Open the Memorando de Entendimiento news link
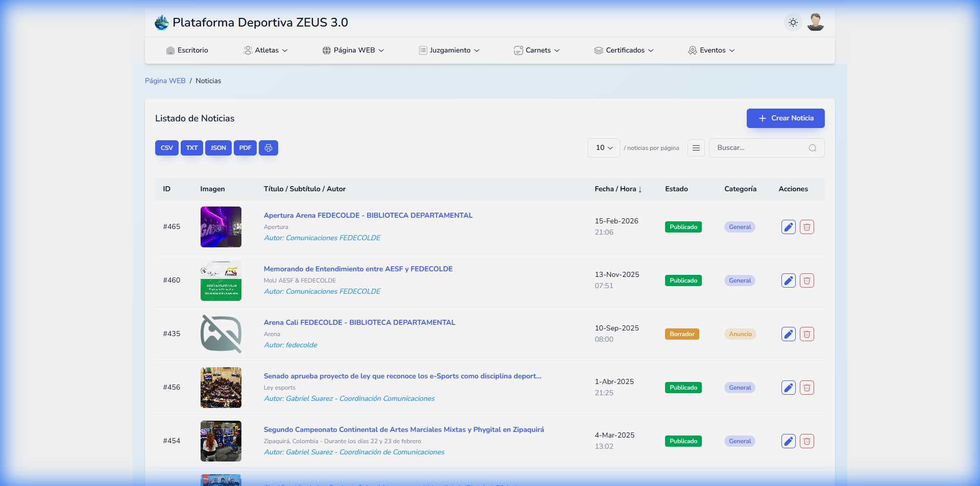The width and height of the screenshot is (980, 486). 358,269
